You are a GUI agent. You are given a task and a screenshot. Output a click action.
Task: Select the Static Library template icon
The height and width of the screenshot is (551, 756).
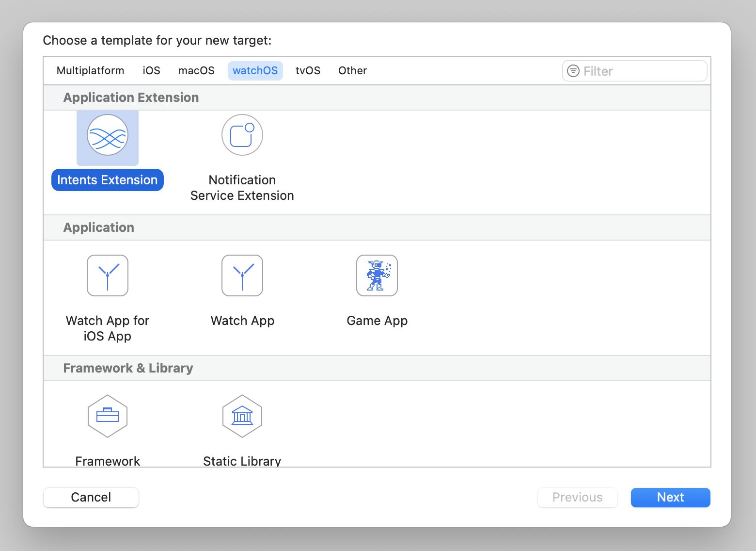pyautogui.click(x=242, y=416)
